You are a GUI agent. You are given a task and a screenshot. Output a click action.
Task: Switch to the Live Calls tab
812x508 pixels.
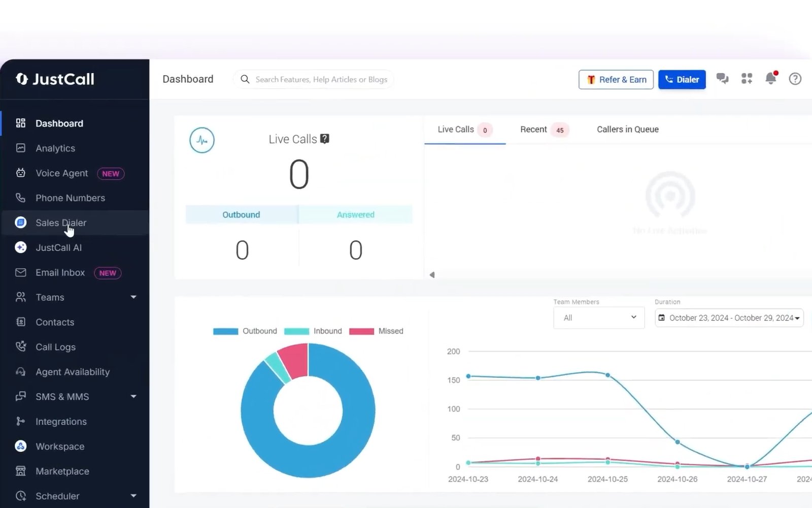(x=465, y=130)
